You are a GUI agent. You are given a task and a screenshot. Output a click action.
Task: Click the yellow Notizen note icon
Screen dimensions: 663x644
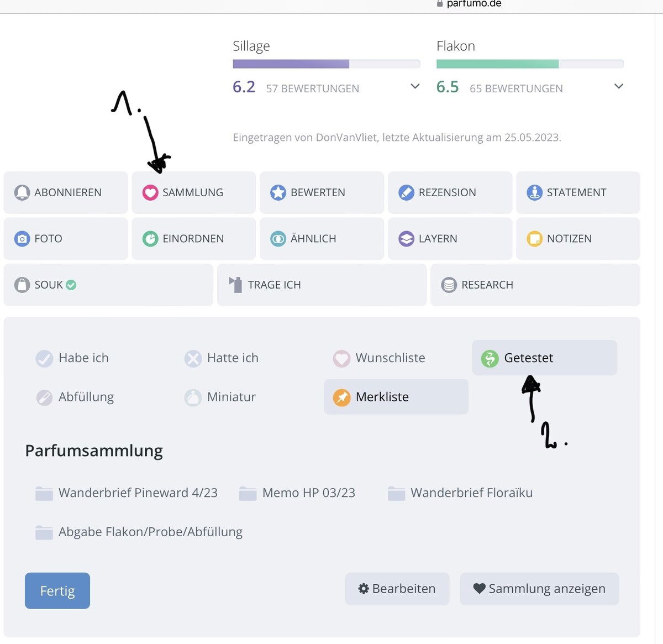tap(534, 239)
